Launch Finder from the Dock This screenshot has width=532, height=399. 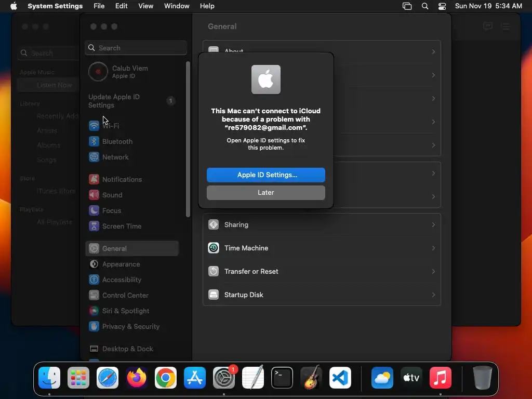pyautogui.click(x=49, y=378)
